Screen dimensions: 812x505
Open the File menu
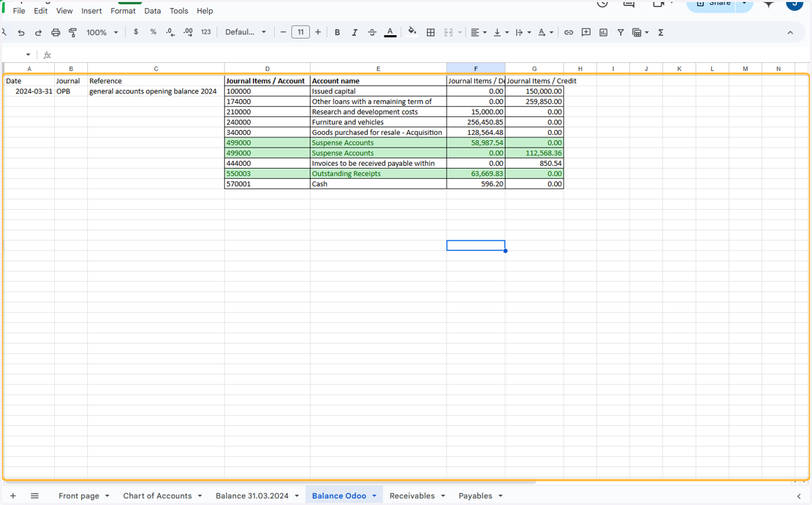(x=19, y=11)
